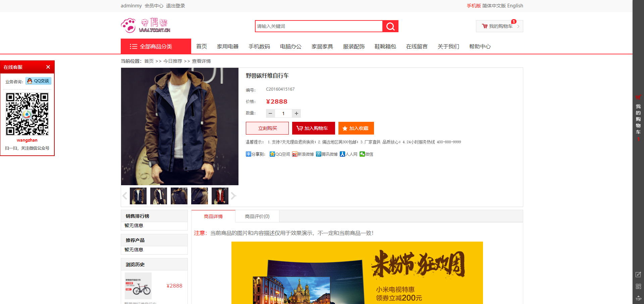Switch language to English
This screenshot has height=304, width=644.
click(515, 6)
